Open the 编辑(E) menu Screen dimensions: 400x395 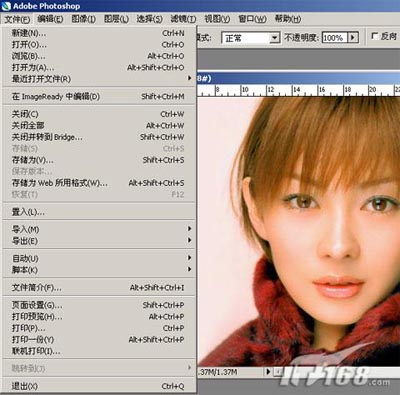point(50,19)
